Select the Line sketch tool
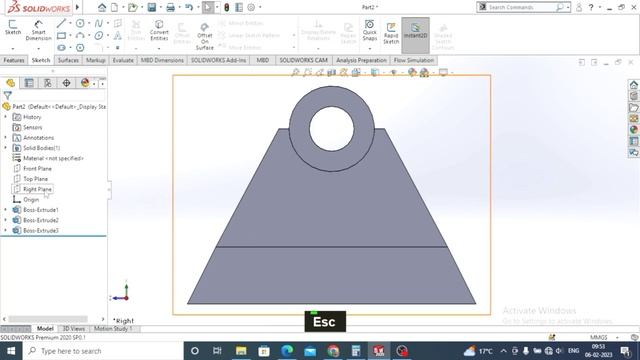640x360 pixels. tap(61, 23)
